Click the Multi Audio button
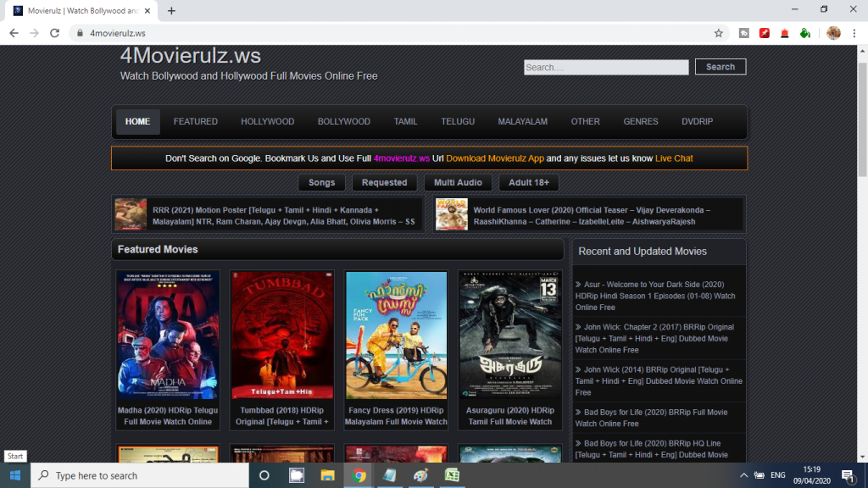The width and height of the screenshot is (868, 488). (x=458, y=183)
